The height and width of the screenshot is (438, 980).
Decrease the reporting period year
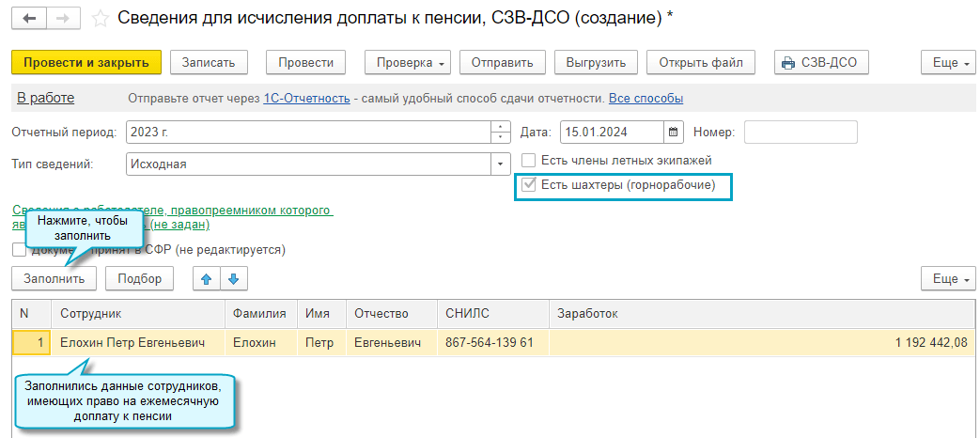500,137
